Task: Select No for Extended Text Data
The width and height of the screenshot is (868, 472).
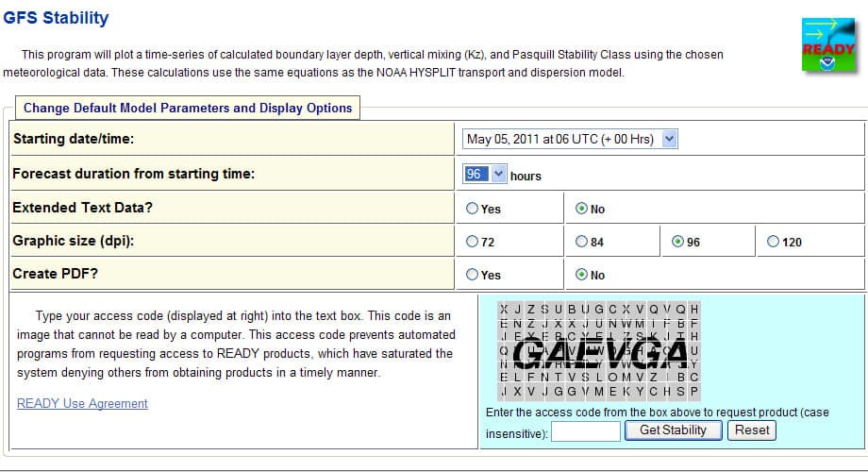Action: pos(581,209)
